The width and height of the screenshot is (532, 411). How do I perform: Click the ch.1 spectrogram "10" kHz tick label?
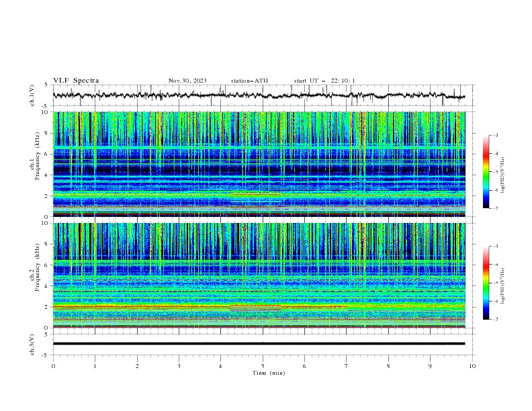(46, 112)
